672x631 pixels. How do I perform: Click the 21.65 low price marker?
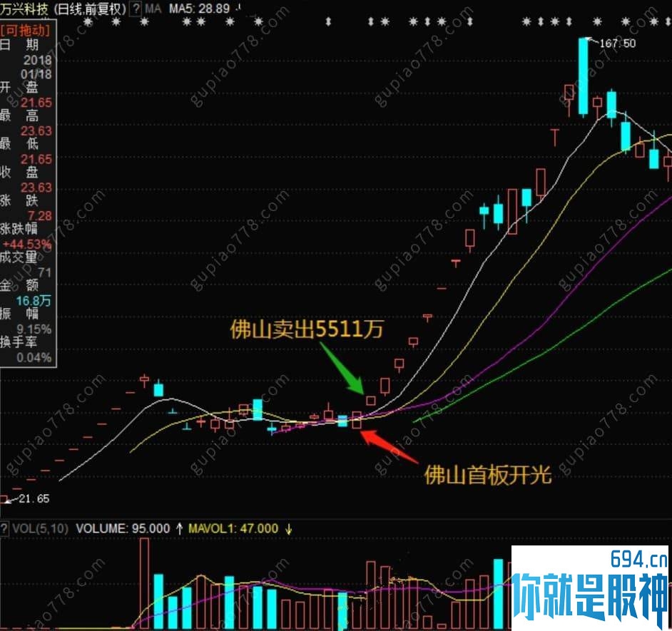point(34,498)
